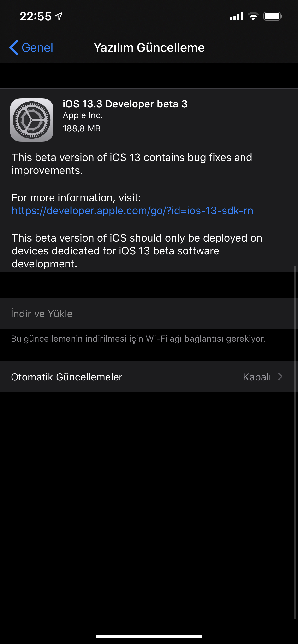Tap the 188,8 MB update size text
The image size is (298, 644).
point(82,128)
